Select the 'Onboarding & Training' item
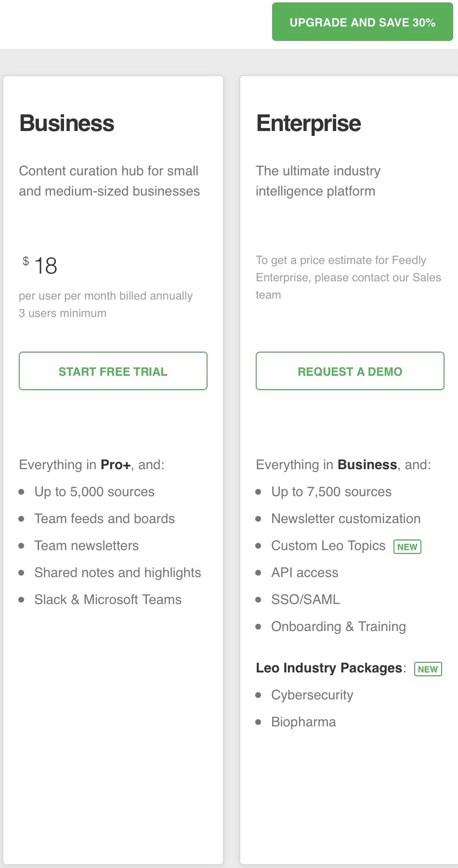The width and height of the screenshot is (458, 868). pos(339,627)
